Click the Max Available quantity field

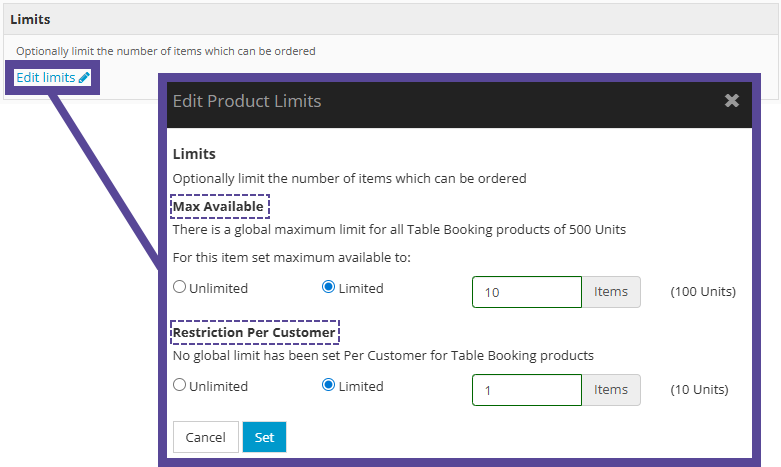[x=526, y=292]
